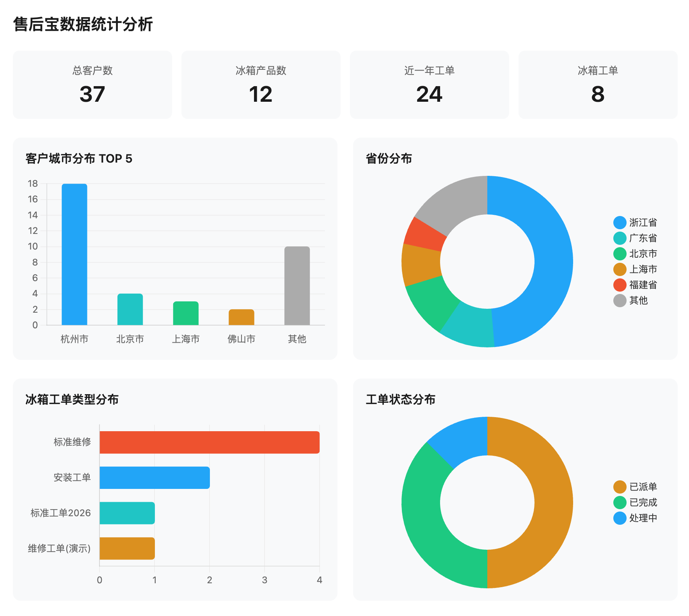Image resolution: width=689 pixels, height=616 pixels.
Task: Click the red 标准维修 horizontal bar
Action: point(210,443)
